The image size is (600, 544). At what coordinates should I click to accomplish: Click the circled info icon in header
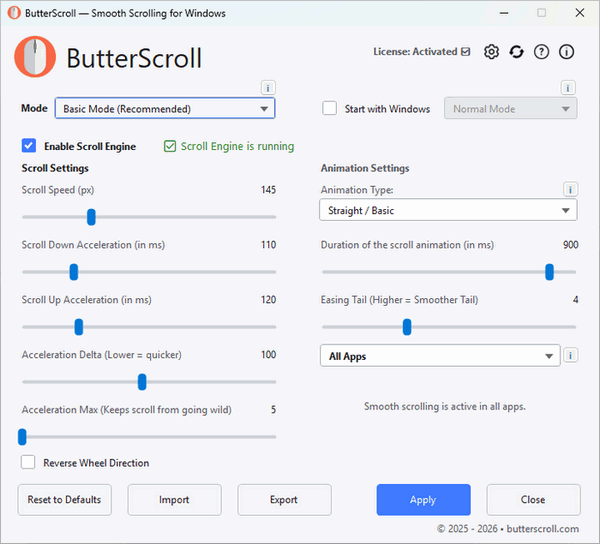566,52
